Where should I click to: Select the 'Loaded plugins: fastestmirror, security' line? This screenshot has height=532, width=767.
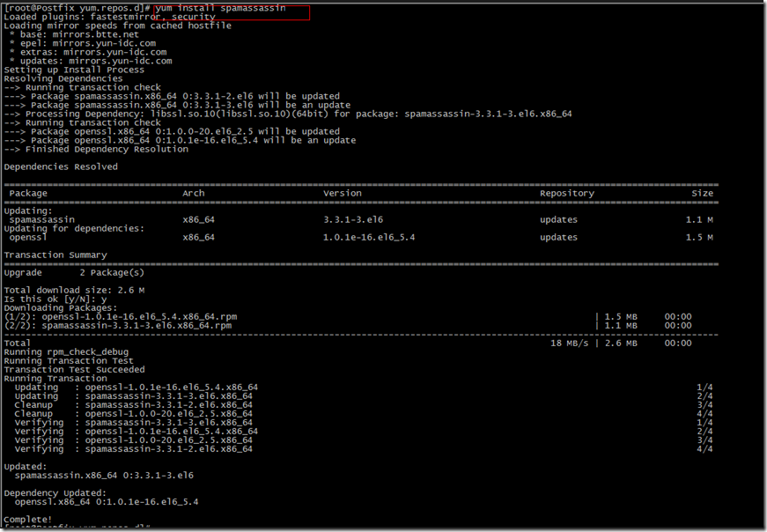coord(109,17)
